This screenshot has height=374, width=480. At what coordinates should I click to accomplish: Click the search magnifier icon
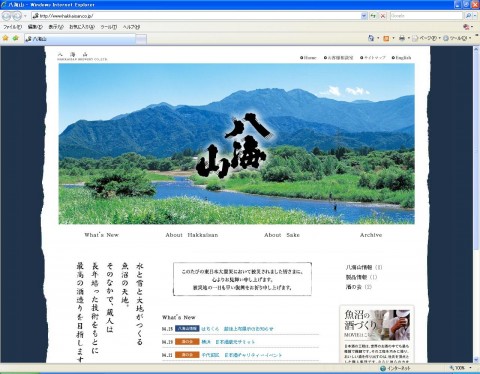(x=468, y=16)
